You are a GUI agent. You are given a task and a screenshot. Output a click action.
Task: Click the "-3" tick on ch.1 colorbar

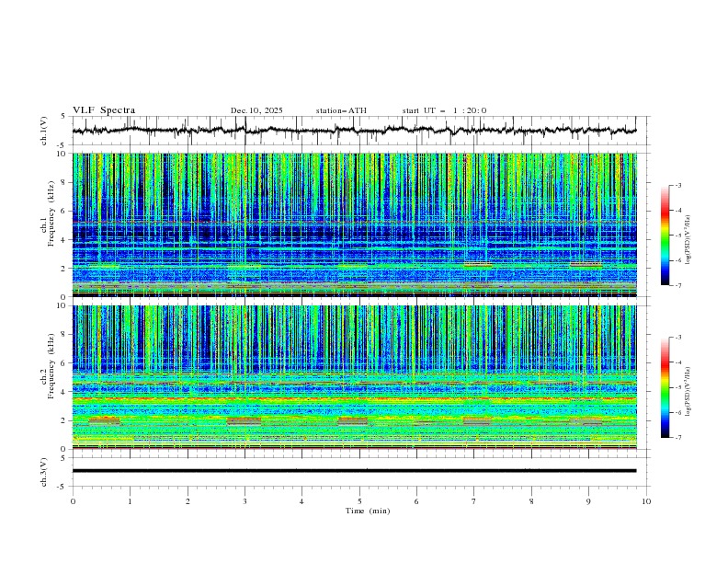(x=677, y=185)
